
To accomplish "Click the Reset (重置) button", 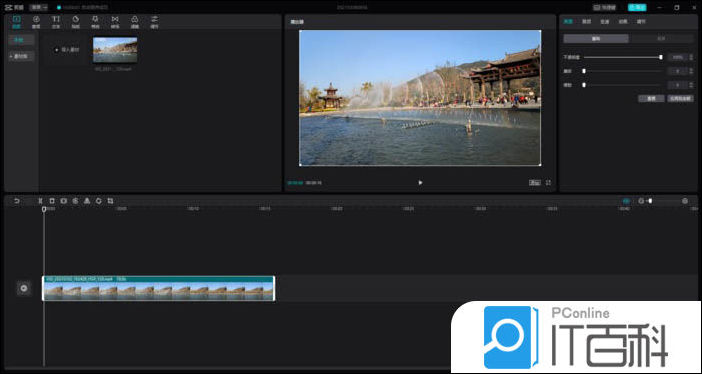I will 651,99.
